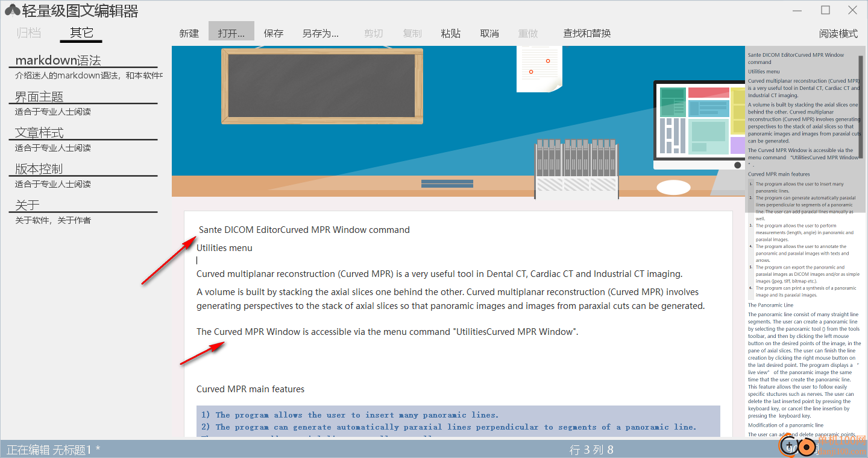Click 'Modification of a panoramic line' in the minimap
Screen dimensions: 868x458
pyautogui.click(x=785, y=425)
